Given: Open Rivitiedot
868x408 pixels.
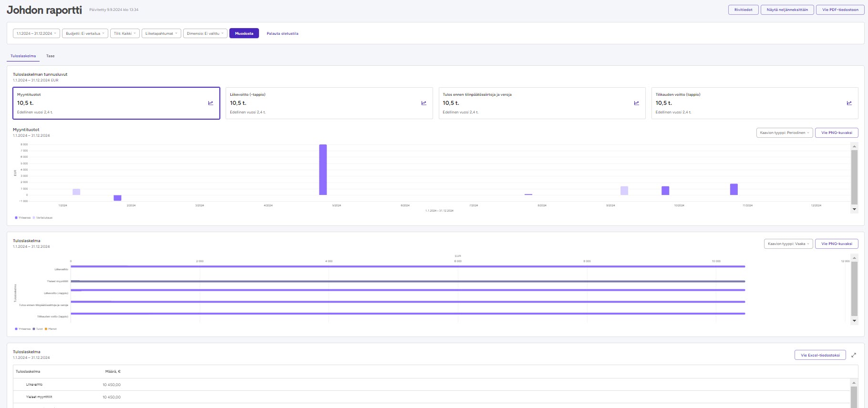Looking at the screenshot, I should 743,10.
